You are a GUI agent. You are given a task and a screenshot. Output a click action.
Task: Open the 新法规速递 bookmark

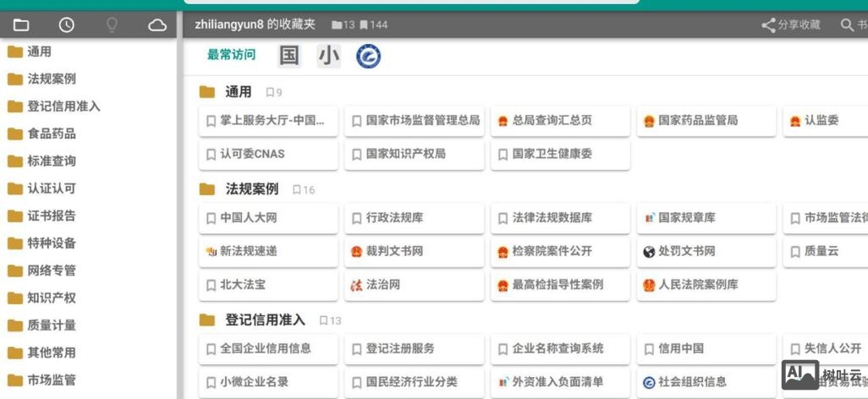point(268,252)
